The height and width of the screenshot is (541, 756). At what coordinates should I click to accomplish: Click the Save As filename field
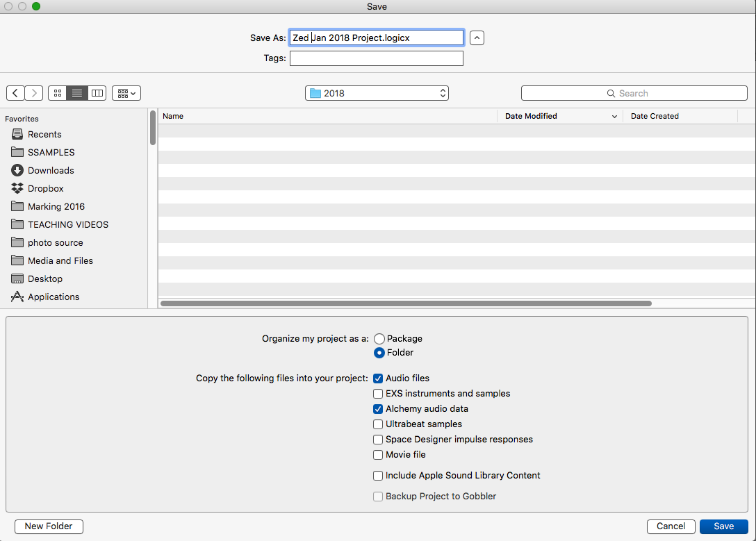click(377, 38)
